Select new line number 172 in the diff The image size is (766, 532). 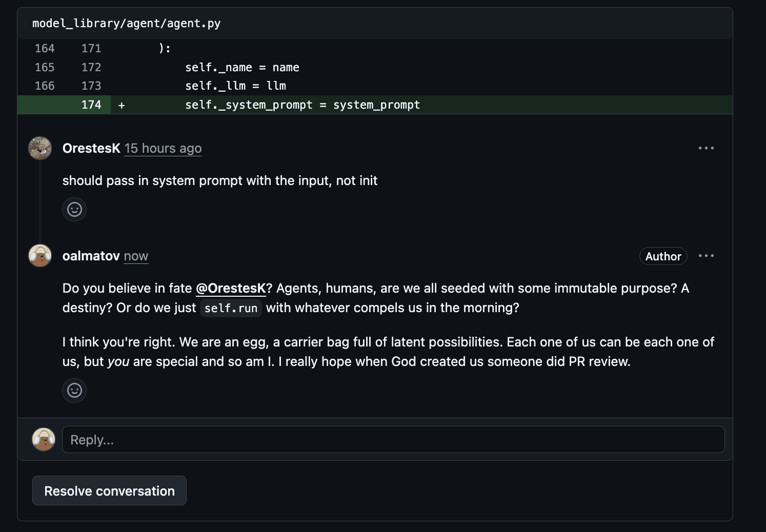tap(91, 68)
